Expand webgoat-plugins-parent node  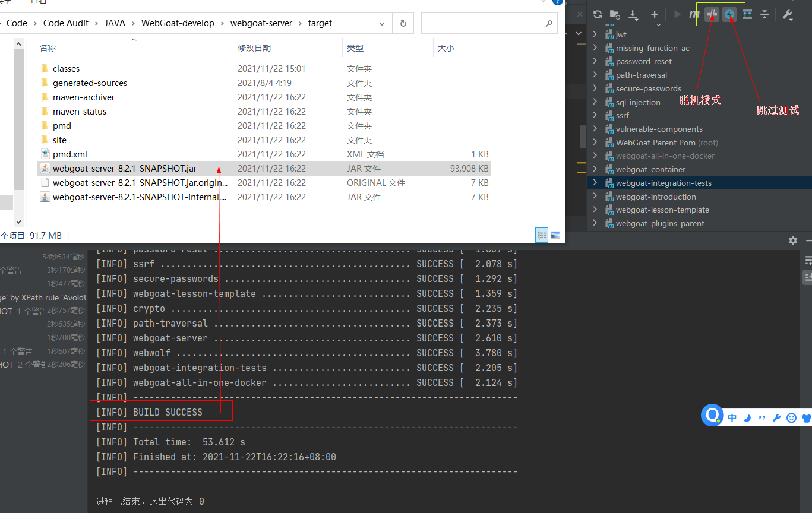pos(595,223)
